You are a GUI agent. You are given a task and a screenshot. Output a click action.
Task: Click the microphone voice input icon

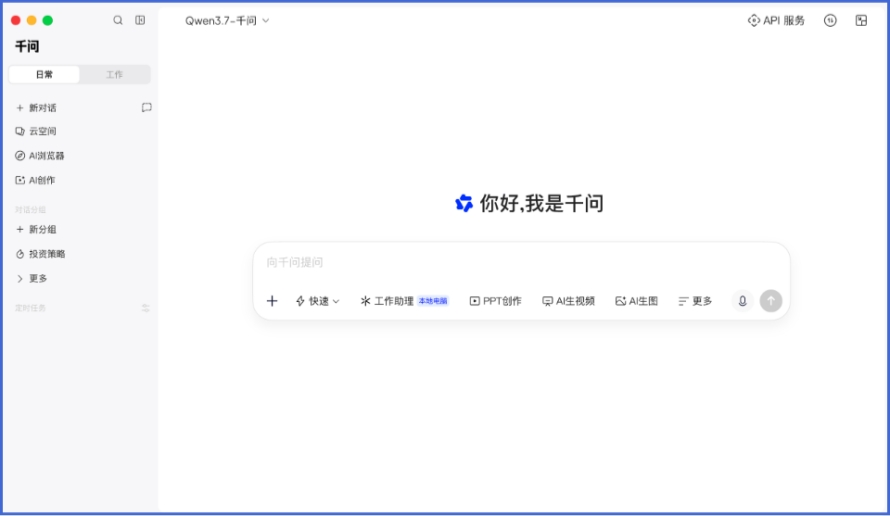point(742,301)
